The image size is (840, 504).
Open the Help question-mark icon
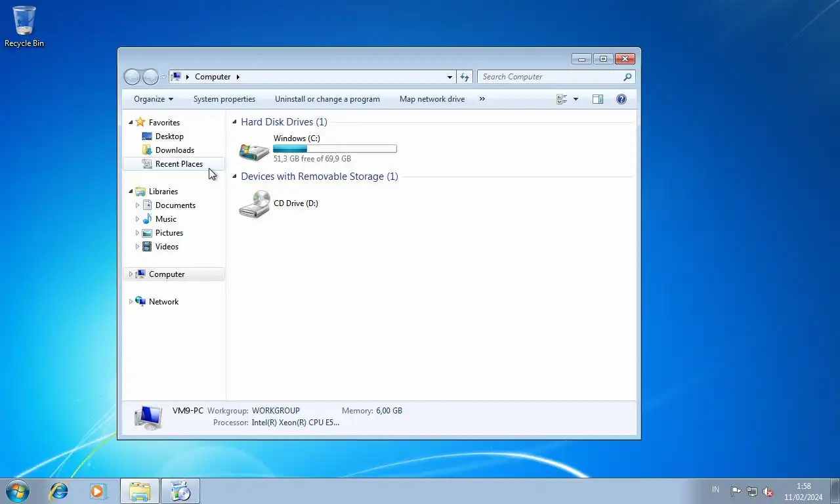tap(621, 99)
